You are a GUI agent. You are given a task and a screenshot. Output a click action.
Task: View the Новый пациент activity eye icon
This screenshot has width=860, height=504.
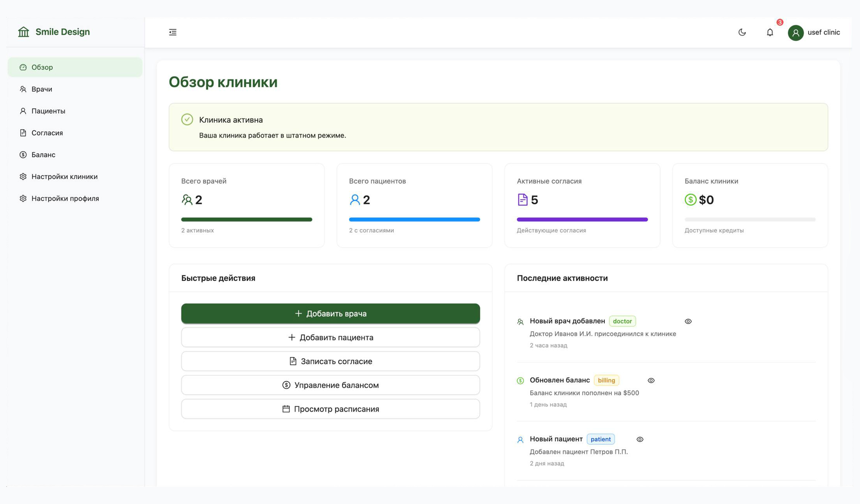click(x=640, y=439)
